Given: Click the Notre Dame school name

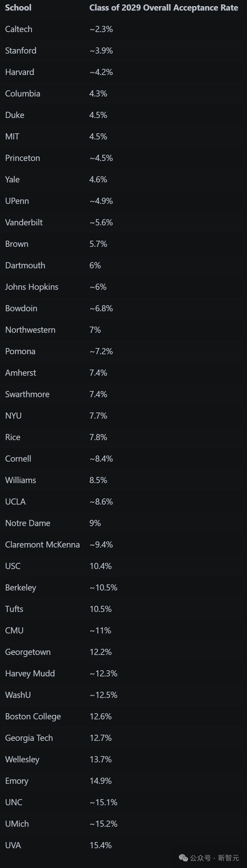Looking at the screenshot, I should [28, 523].
